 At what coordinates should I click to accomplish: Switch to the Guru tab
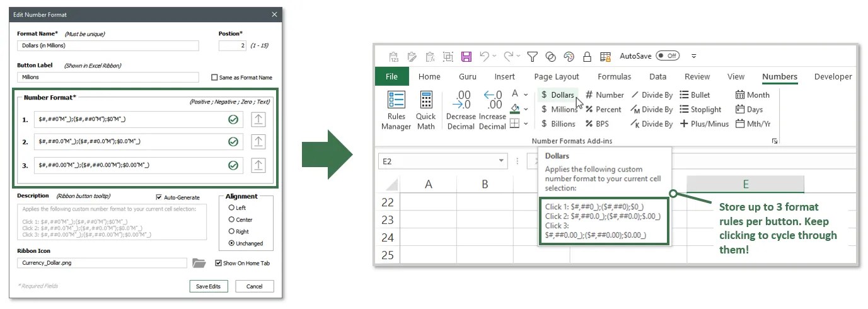[x=468, y=76]
